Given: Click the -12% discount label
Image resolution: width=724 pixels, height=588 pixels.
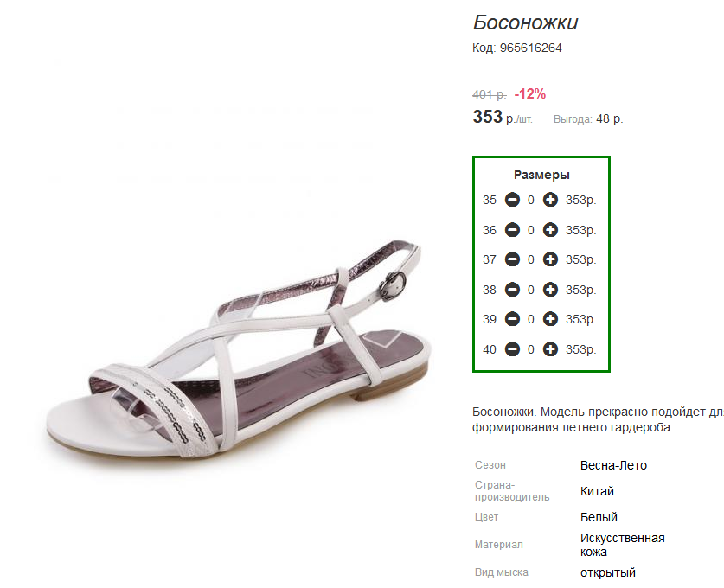Looking at the screenshot, I should (530, 94).
